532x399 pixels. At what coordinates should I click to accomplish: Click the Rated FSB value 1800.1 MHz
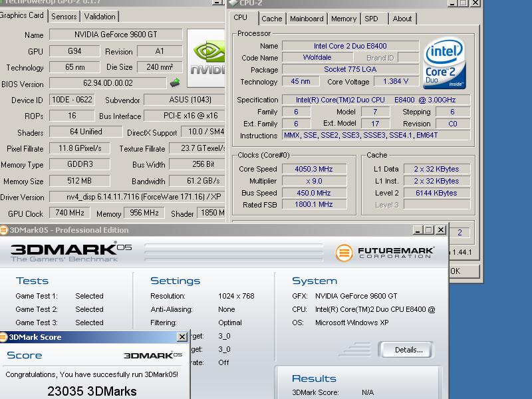click(x=314, y=204)
